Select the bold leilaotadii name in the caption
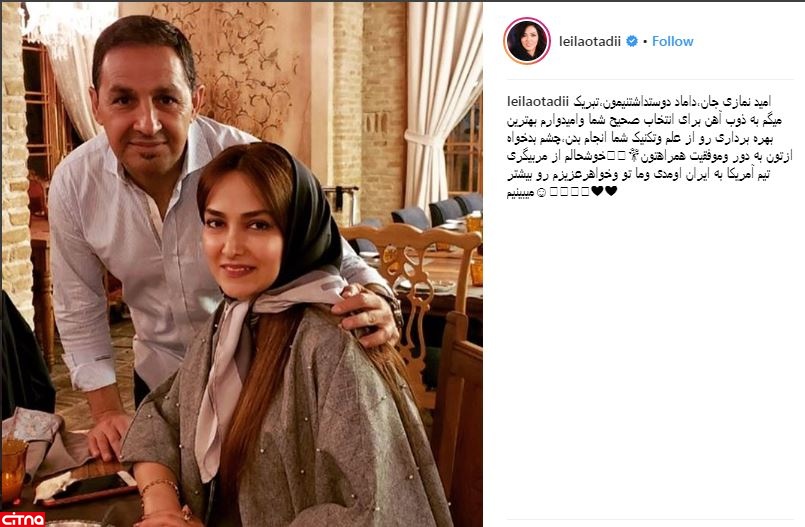The image size is (805, 527). click(x=538, y=101)
